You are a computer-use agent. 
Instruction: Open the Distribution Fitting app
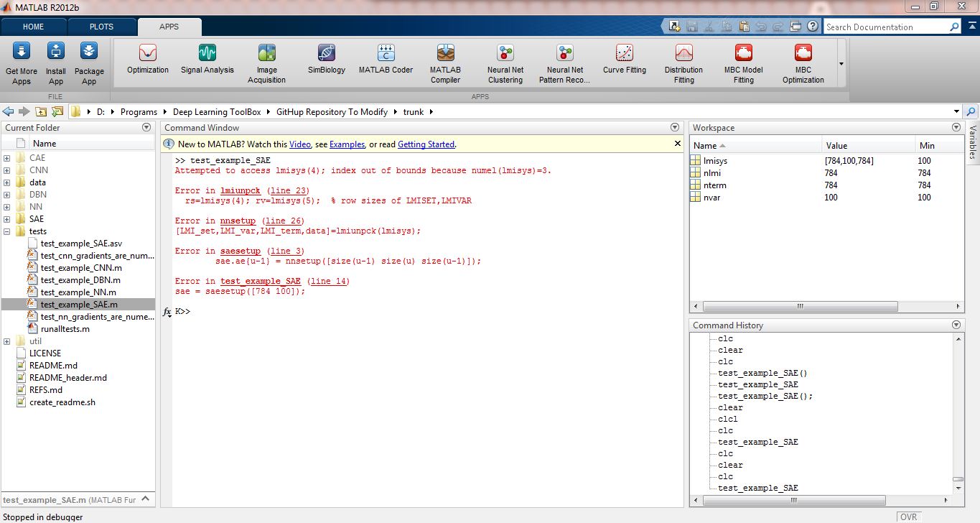pyautogui.click(x=684, y=63)
